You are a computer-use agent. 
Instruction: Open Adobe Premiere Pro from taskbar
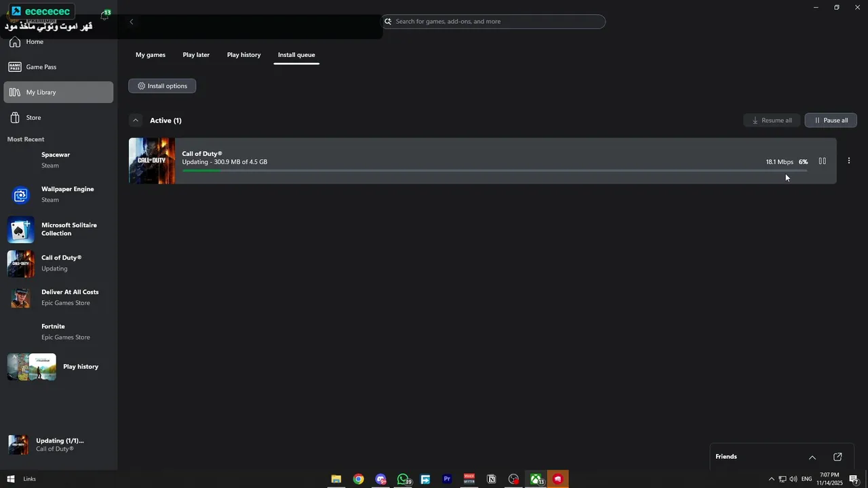click(x=447, y=479)
